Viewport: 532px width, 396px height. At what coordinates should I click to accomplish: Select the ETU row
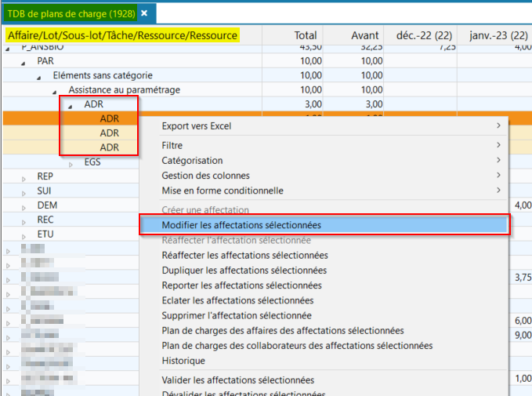[x=45, y=234]
